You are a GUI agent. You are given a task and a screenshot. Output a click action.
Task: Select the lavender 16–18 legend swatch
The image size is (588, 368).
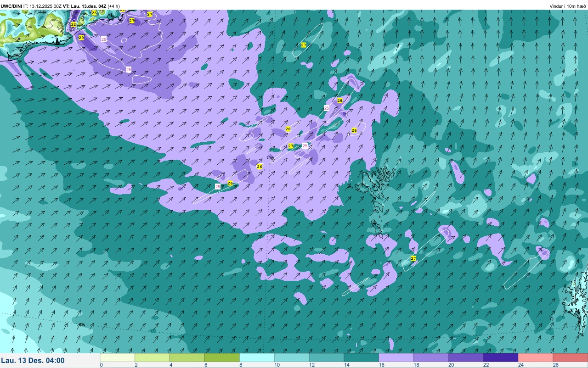396,357
